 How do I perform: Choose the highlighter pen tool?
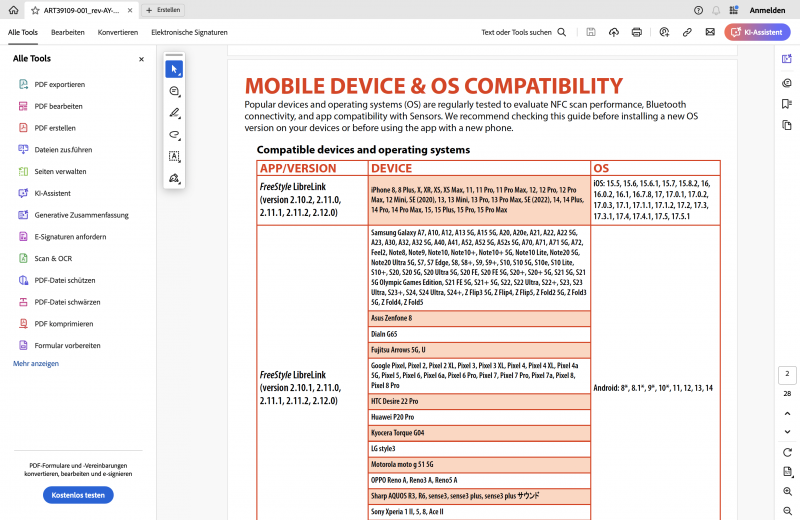point(174,113)
